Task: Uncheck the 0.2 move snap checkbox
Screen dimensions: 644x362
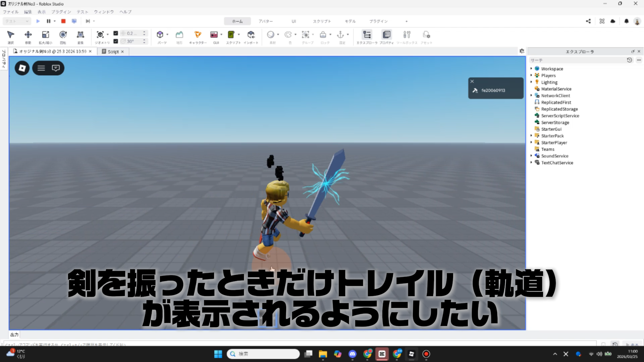Action: tap(116, 33)
